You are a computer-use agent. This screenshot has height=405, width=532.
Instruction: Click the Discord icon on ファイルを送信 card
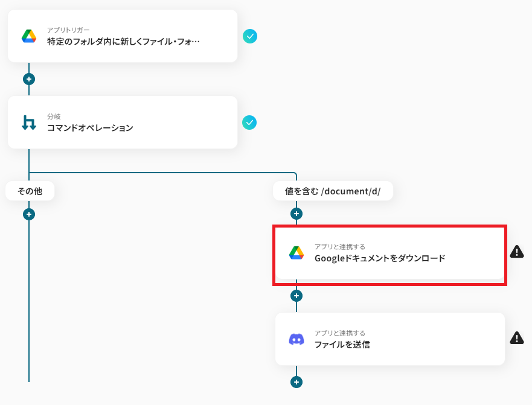[x=296, y=339]
